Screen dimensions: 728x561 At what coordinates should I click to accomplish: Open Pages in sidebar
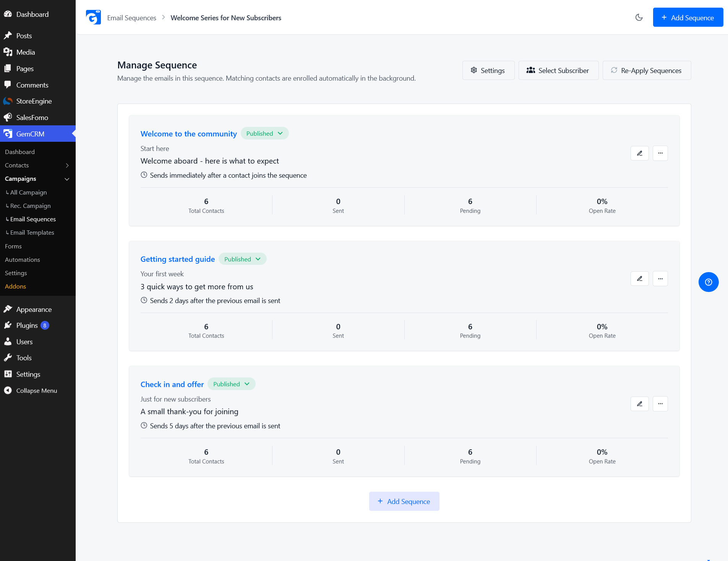pos(38,68)
